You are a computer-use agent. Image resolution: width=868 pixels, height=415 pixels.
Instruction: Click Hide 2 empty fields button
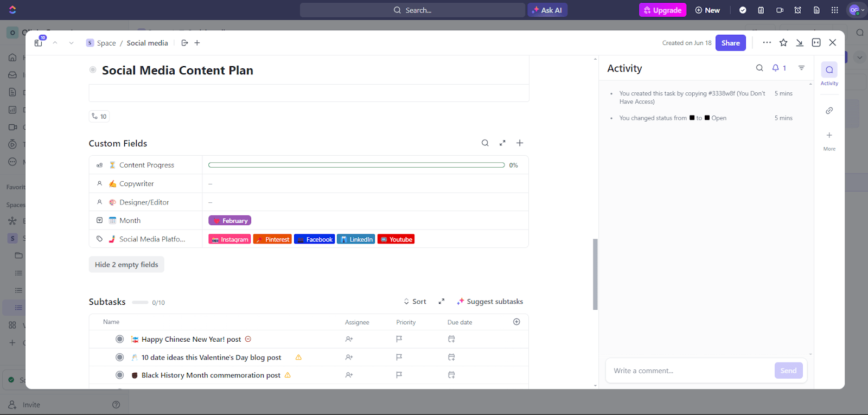click(x=126, y=265)
